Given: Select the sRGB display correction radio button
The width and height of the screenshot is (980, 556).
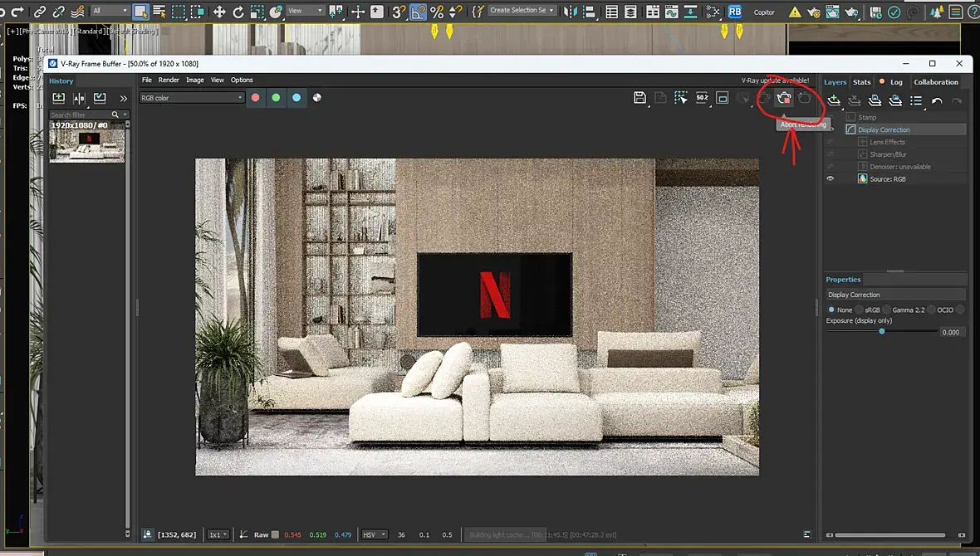Looking at the screenshot, I should point(859,310).
